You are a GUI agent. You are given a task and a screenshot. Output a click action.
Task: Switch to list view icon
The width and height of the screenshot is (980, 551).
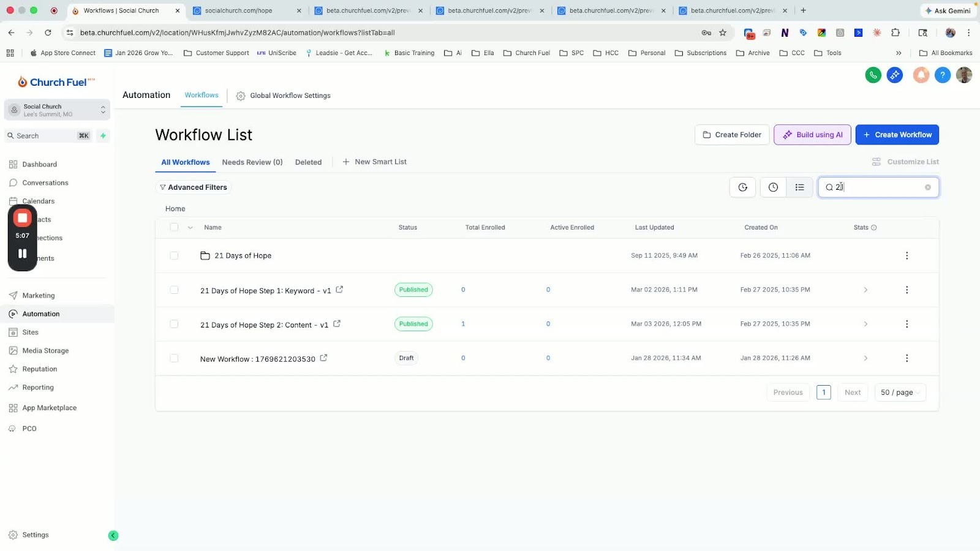point(799,187)
